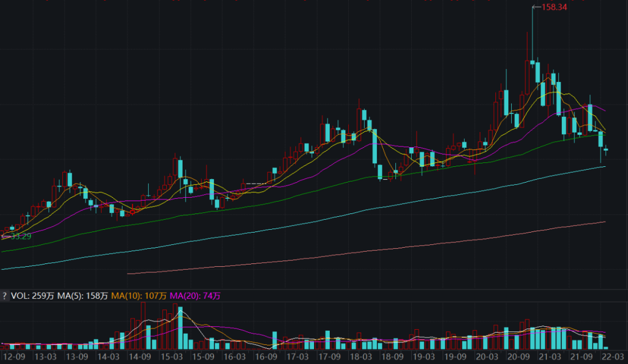
Task: Select the 22-03 date axis label
Action: 613,356
